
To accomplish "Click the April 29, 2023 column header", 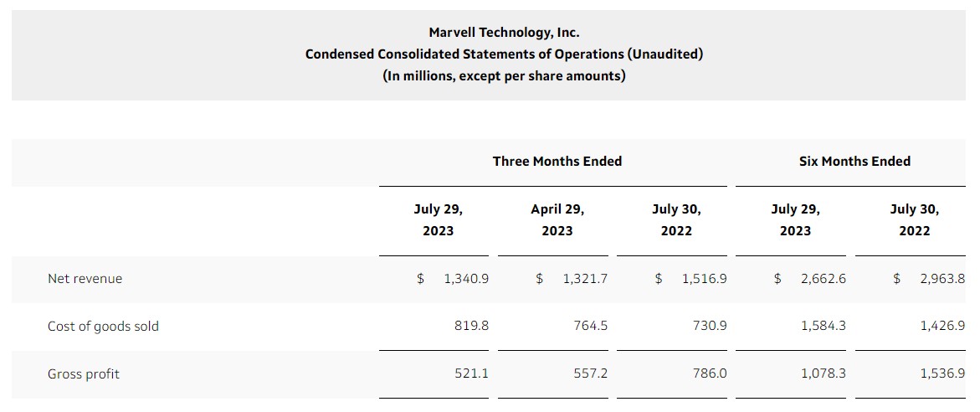I will point(557,219).
